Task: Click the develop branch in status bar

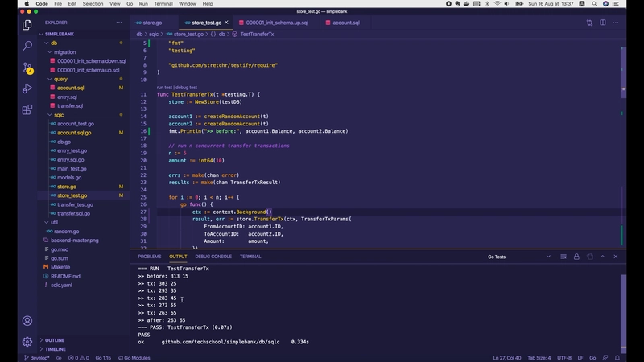Action: click(x=38, y=357)
